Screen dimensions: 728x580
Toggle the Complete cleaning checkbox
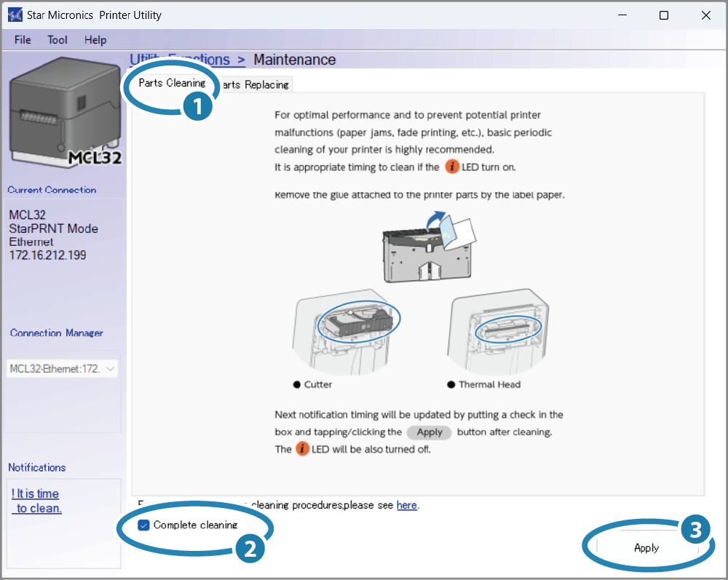[143, 525]
